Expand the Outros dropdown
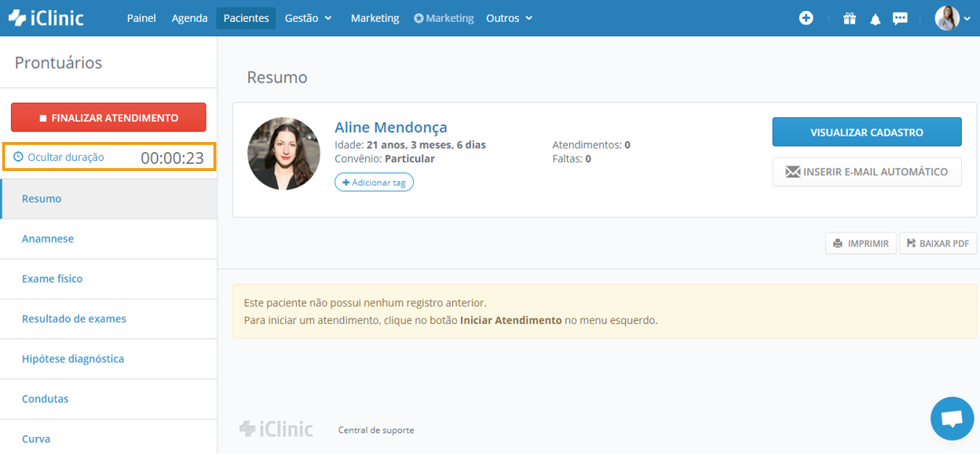The image size is (980, 455). (x=509, y=17)
